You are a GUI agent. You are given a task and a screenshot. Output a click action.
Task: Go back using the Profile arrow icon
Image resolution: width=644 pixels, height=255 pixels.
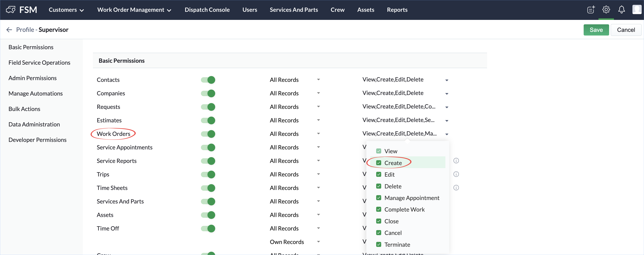[x=9, y=30]
